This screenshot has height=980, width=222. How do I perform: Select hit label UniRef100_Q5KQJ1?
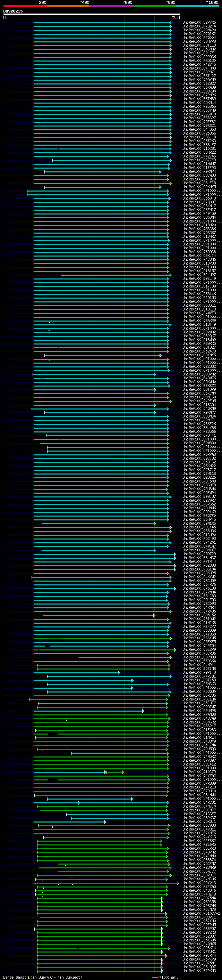[199, 822]
